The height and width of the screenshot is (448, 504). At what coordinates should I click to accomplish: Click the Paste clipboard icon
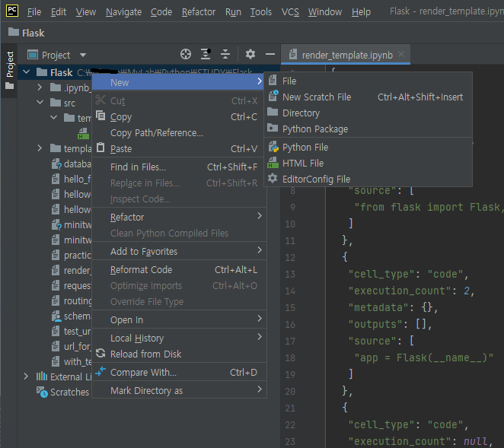(x=100, y=148)
